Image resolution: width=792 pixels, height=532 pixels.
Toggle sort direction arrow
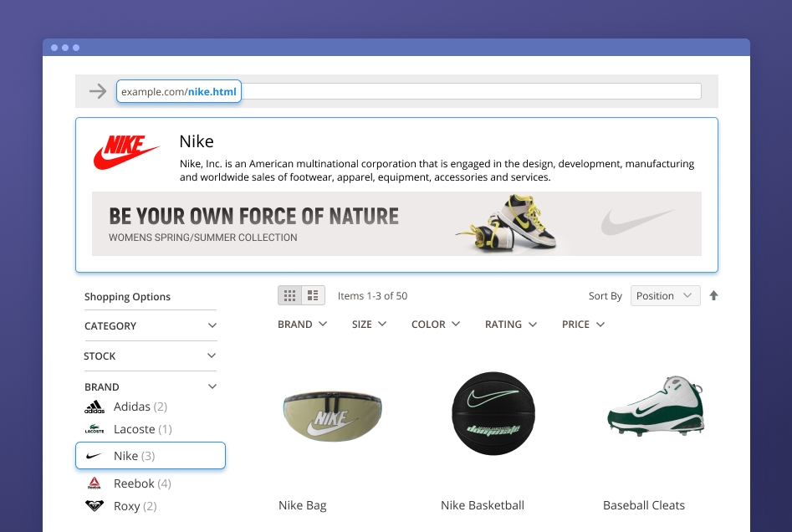pyautogui.click(x=713, y=295)
